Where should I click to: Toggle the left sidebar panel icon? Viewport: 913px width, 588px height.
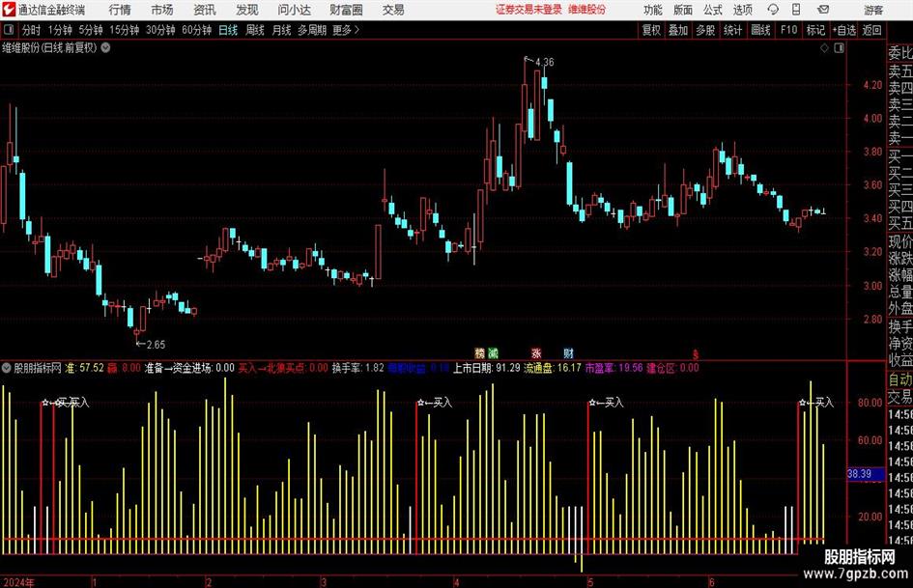tap(9, 30)
